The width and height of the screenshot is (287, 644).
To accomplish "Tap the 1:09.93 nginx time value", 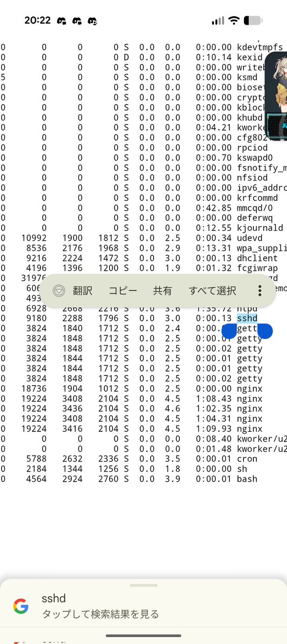I will point(213,429).
